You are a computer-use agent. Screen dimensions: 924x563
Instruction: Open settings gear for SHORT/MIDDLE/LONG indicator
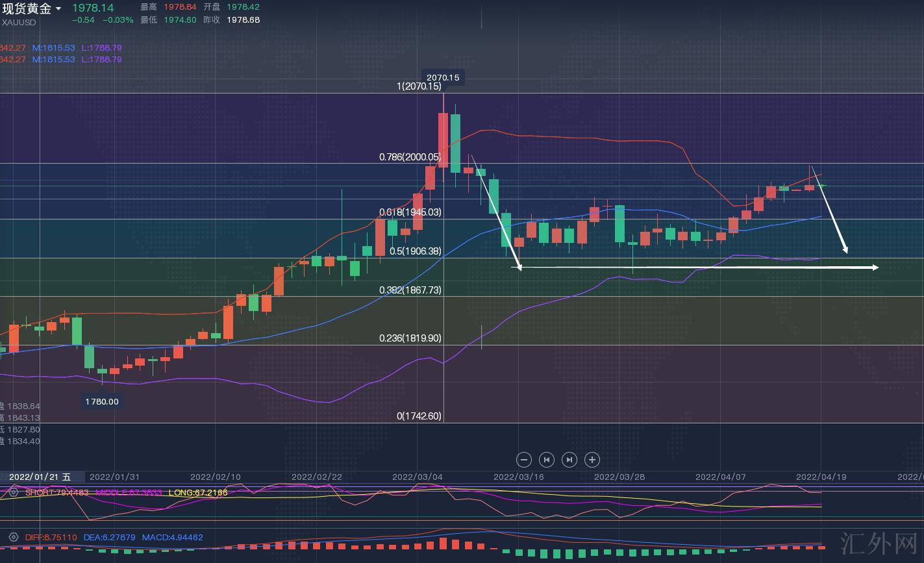pos(13,492)
